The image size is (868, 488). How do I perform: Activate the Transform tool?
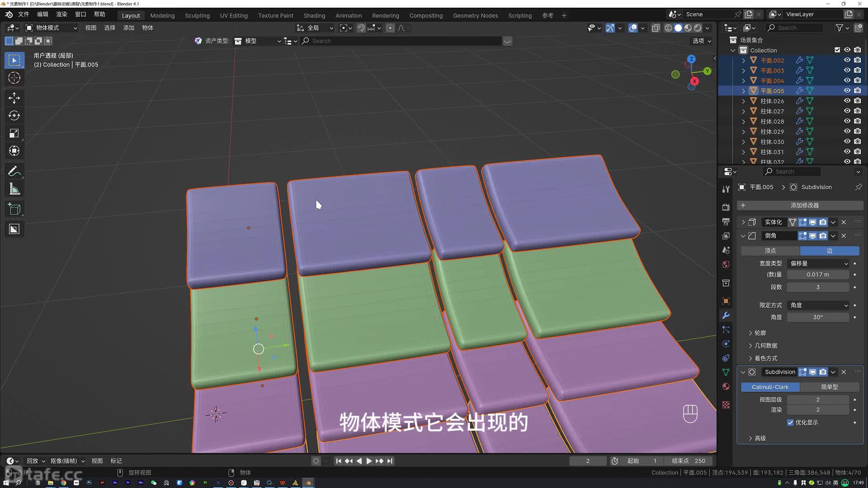(14, 151)
